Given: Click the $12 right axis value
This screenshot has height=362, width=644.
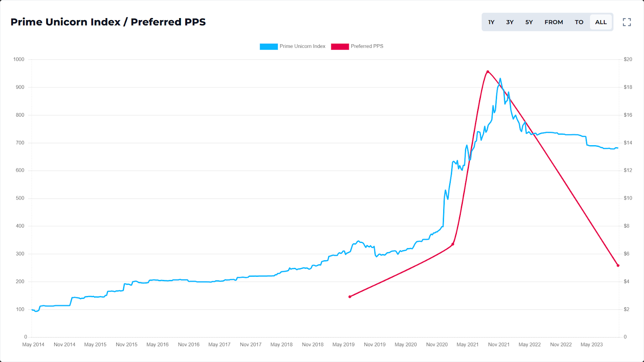Looking at the screenshot, I should pyautogui.click(x=628, y=171).
